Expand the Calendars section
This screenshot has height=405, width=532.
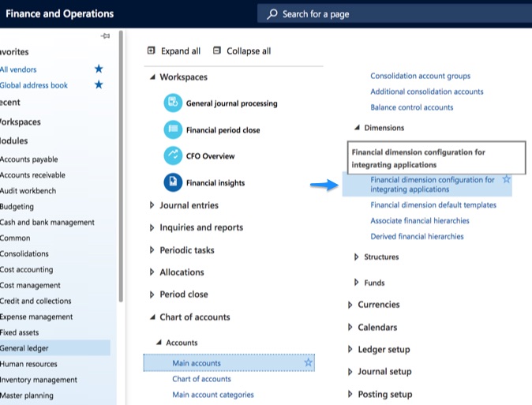point(350,327)
